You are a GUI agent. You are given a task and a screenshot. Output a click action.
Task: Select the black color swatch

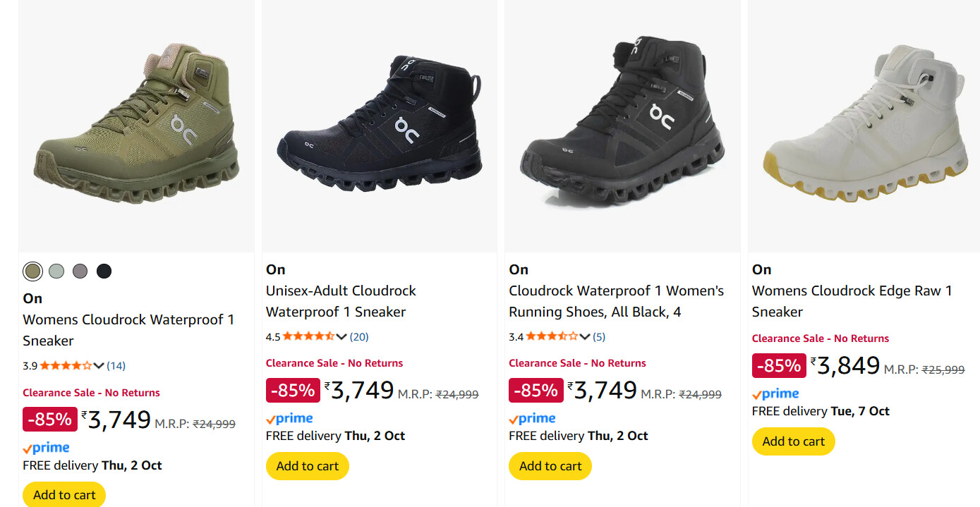[x=104, y=271]
